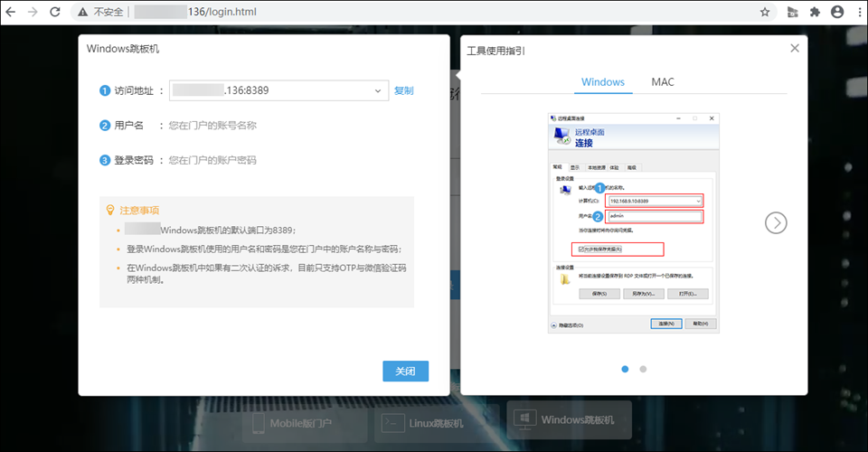Click the 关闭 button

click(x=405, y=372)
